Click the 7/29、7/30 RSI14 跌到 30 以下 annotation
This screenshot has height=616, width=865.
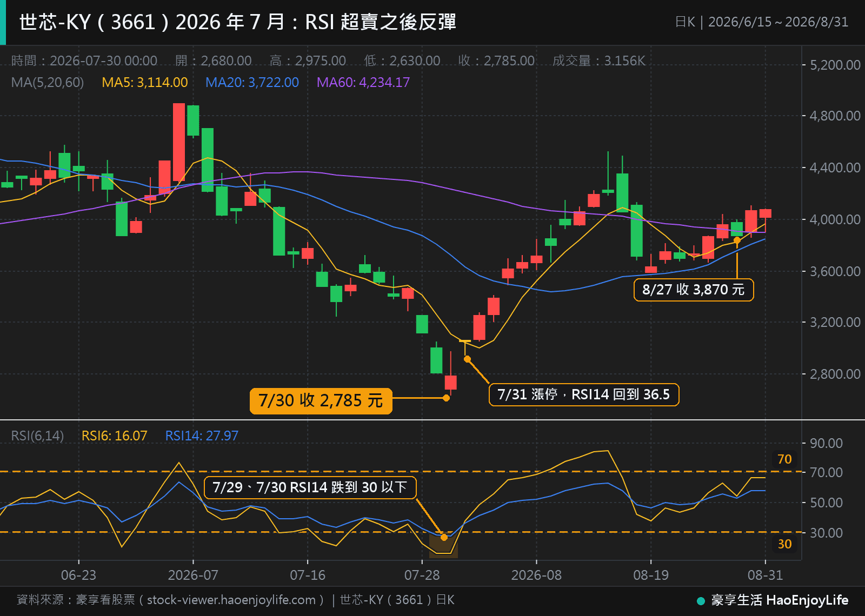pos(310,487)
